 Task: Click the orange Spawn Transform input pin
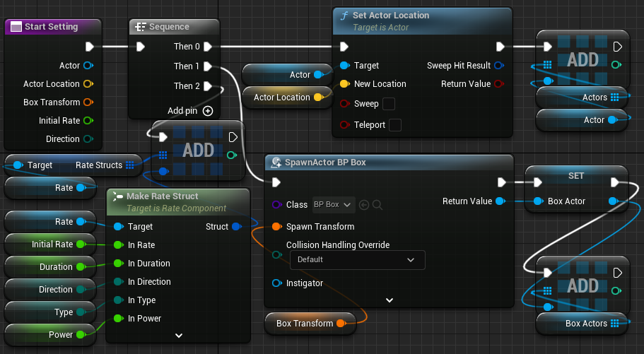coord(276,227)
